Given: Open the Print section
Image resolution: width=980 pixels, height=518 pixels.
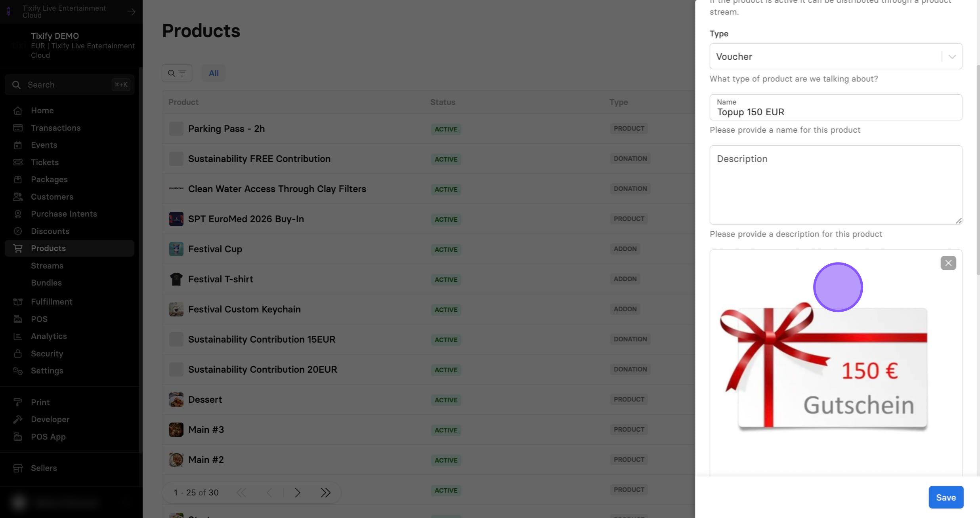Looking at the screenshot, I should point(69,402).
